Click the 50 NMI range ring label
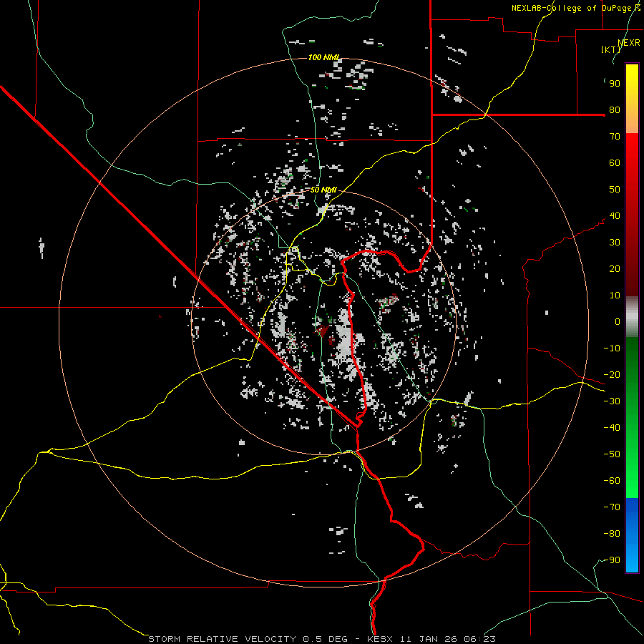Screen dimensions: 644x644 click(323, 190)
